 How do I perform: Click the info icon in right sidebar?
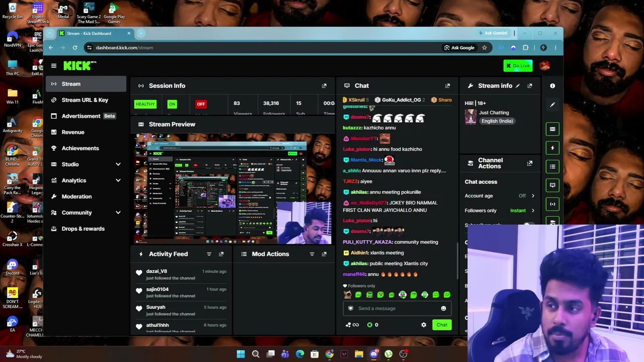552,86
